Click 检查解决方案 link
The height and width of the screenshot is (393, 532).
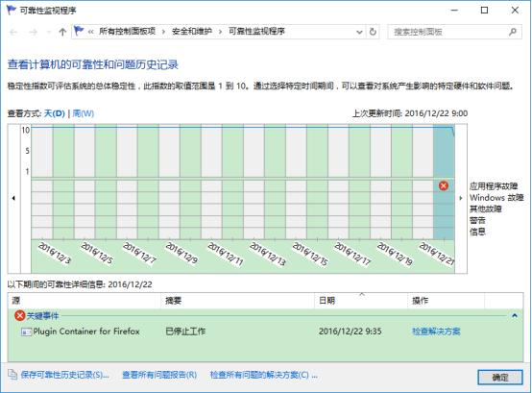coord(436,332)
